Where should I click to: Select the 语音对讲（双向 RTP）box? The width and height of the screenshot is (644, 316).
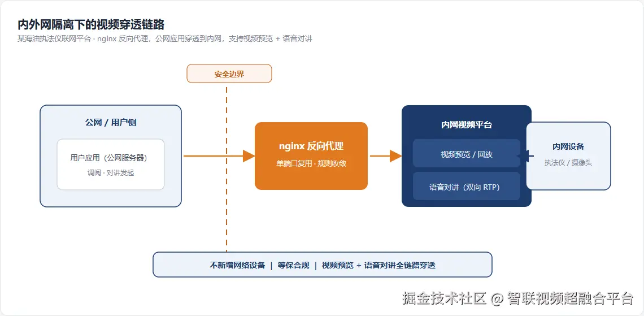click(467, 186)
